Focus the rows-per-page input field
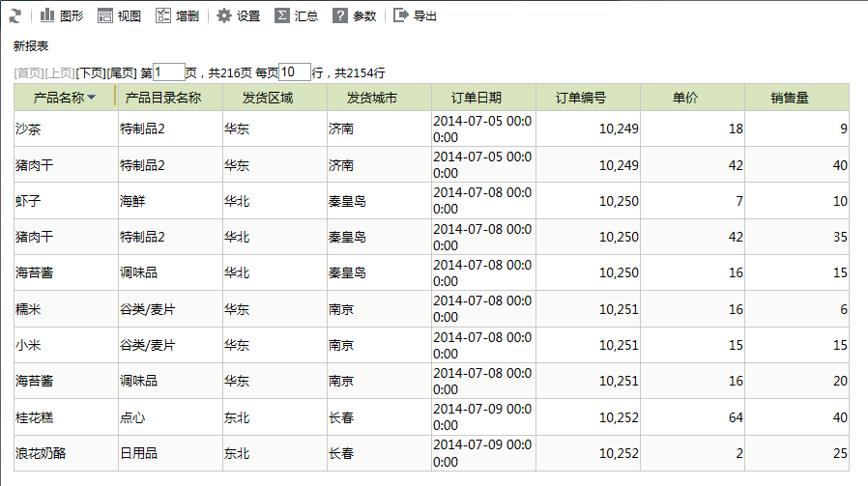Image resolution: width=868 pixels, height=486 pixels. 295,71
